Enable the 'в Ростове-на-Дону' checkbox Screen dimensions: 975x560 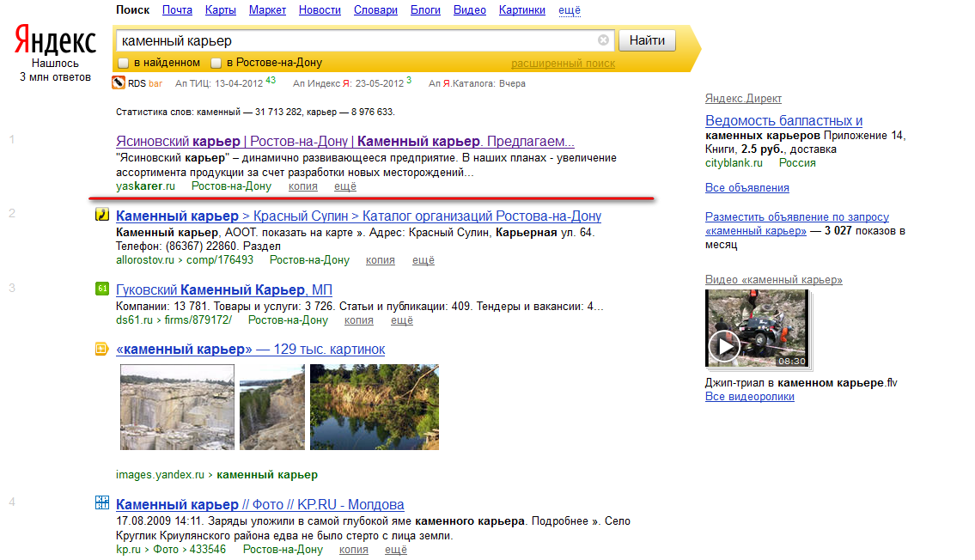216,63
